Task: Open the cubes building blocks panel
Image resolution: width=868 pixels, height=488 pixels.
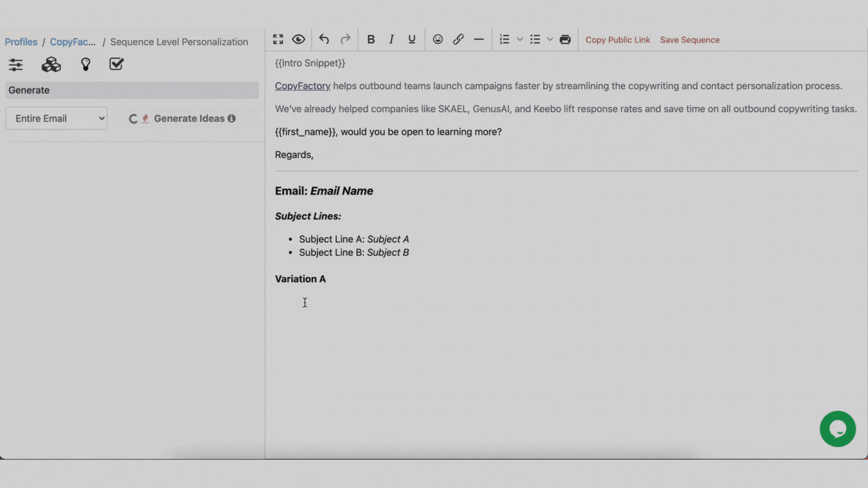Action: 51,64
